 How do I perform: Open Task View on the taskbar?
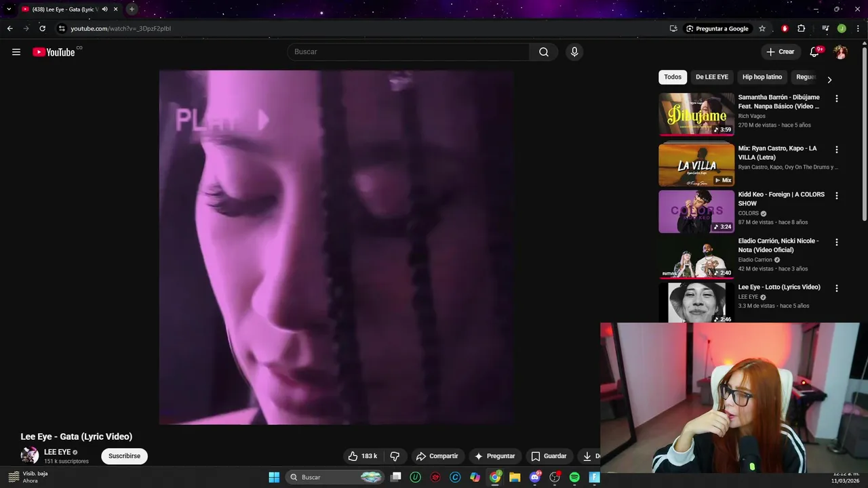396,477
